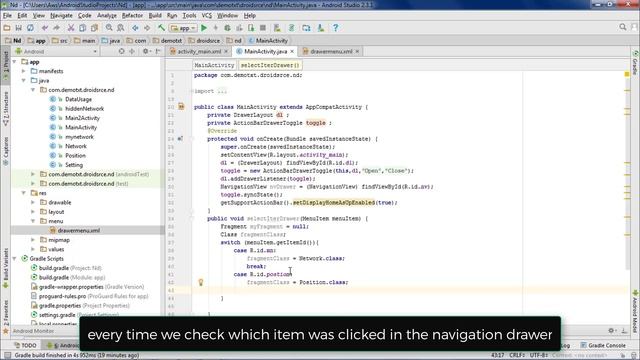
Task: Click the Stop square toolbar icon
Action: pyautogui.click(x=263, y=28)
